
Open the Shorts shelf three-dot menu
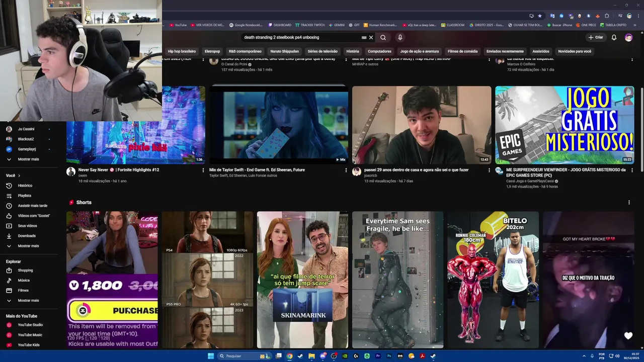click(x=629, y=202)
